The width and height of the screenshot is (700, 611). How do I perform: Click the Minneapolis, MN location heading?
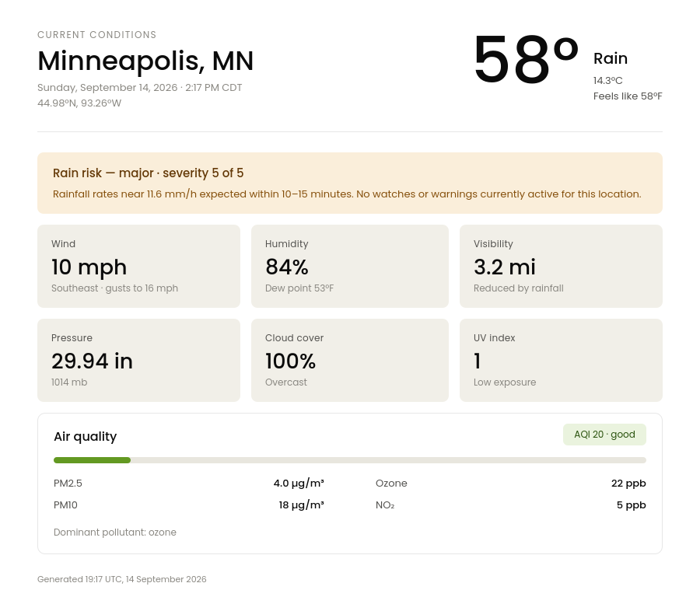[145, 61]
